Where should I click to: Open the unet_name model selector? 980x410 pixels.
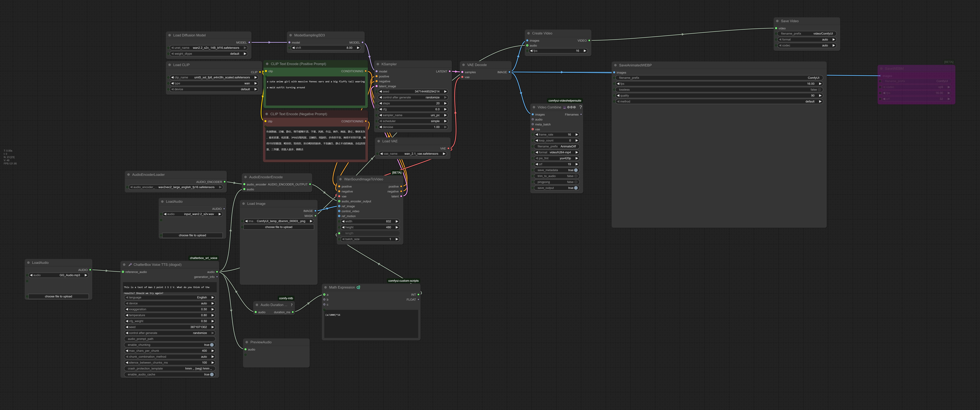(208, 48)
